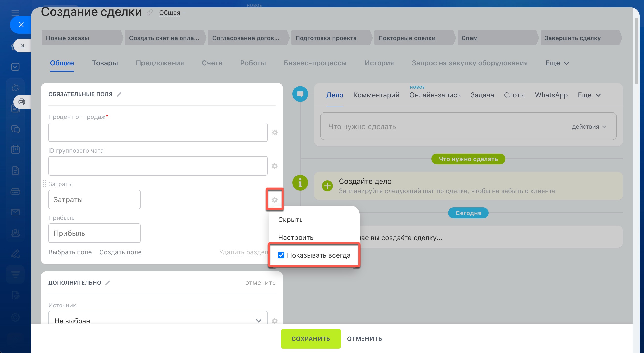Screen dimensions: 644x353
Task: Click the СОХРАНИТЬ button
Action: 310,338
